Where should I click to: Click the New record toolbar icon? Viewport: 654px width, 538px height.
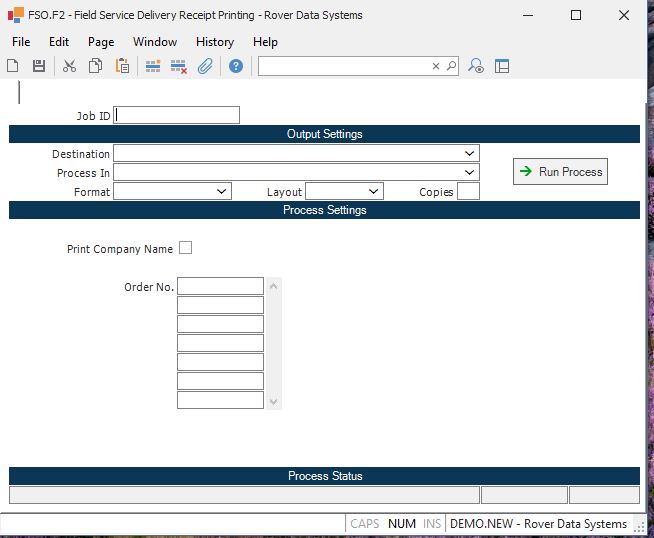click(13, 66)
